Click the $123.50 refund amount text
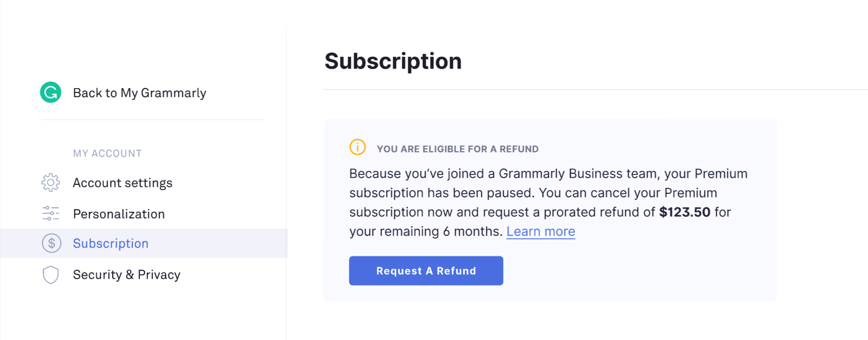868x340 pixels. click(684, 212)
